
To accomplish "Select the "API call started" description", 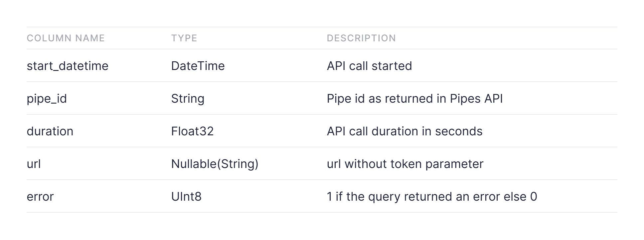I will tap(369, 66).
